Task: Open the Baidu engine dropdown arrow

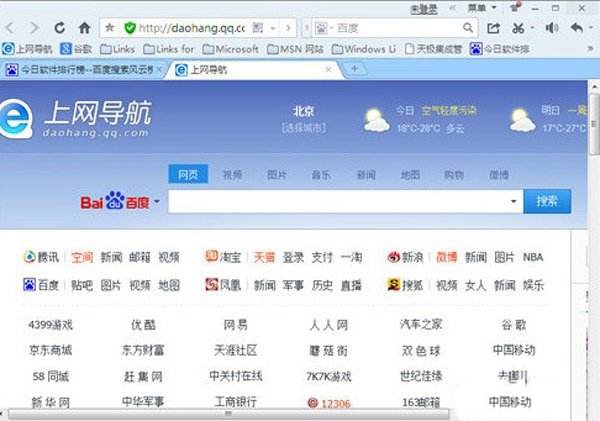Action: pyautogui.click(x=157, y=201)
